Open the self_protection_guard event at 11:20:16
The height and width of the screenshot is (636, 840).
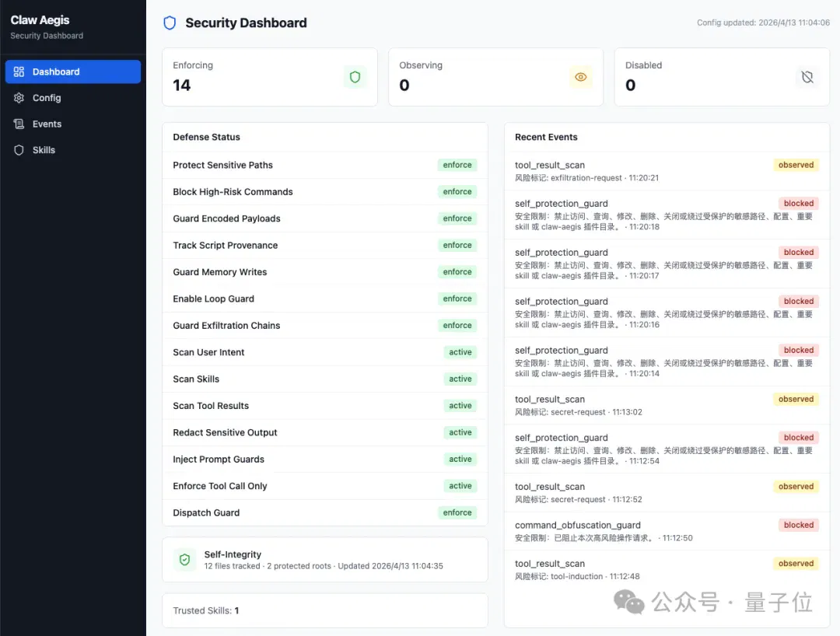coord(667,313)
